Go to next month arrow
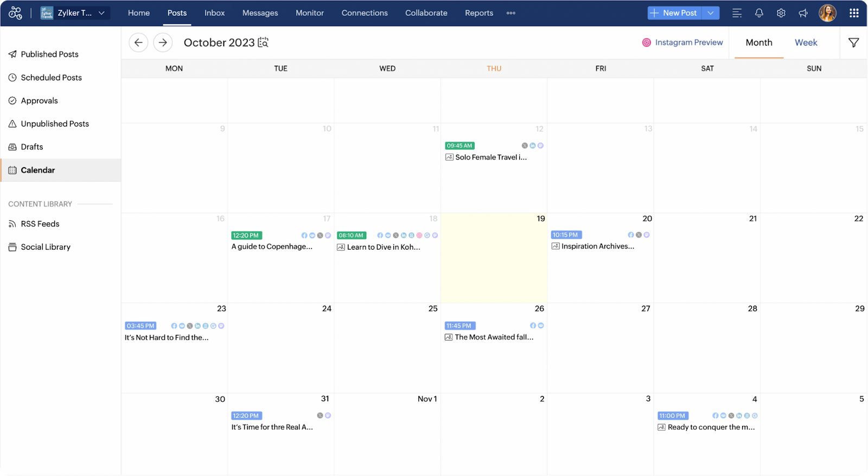This screenshot has height=476, width=868. [163, 42]
